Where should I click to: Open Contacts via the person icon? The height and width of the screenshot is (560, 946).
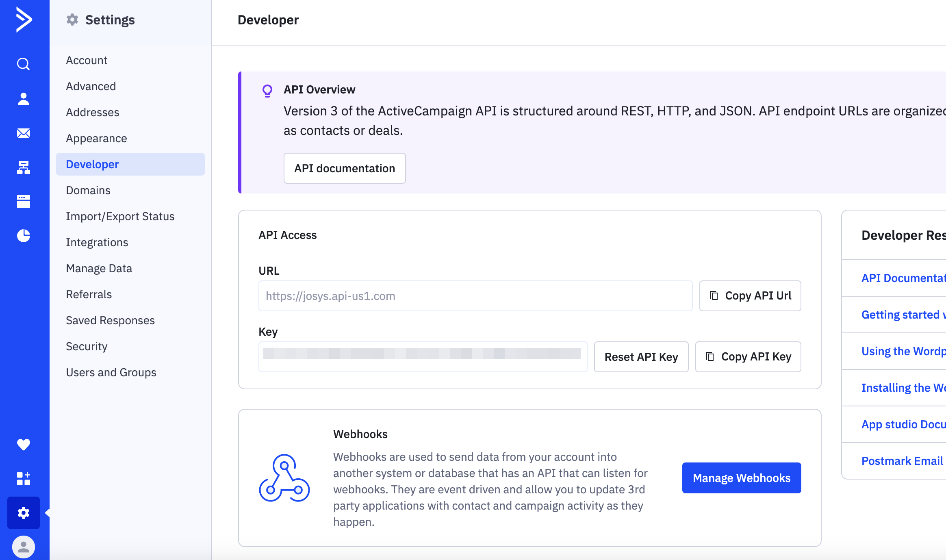coord(24,99)
